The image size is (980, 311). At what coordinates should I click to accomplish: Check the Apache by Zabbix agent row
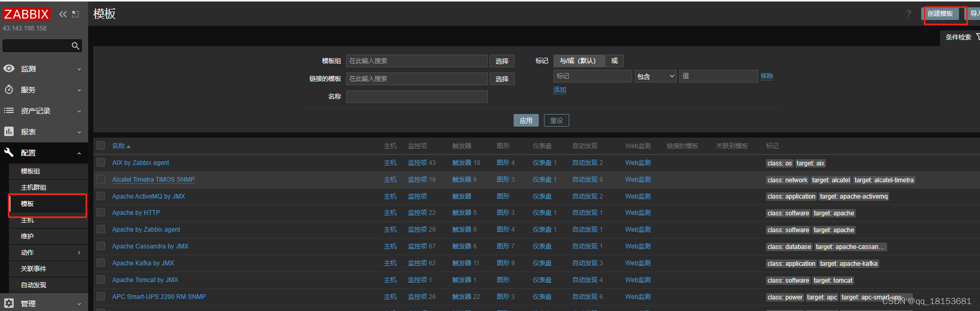coord(101,229)
